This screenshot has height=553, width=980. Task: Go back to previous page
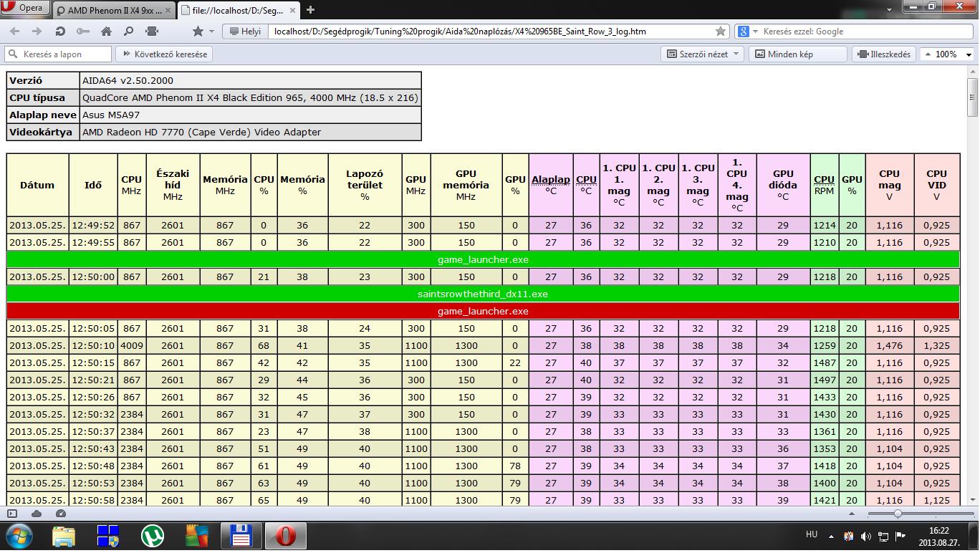pos(15,32)
